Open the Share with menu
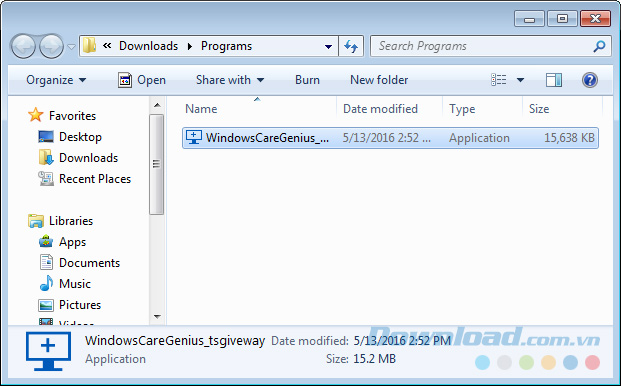Image resolution: width=621 pixels, height=386 pixels. (230, 80)
